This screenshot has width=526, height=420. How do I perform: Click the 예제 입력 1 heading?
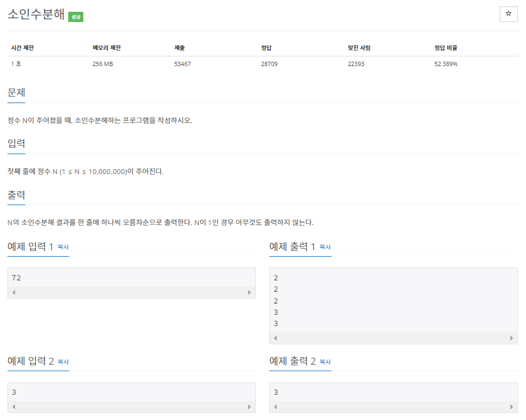click(30, 247)
